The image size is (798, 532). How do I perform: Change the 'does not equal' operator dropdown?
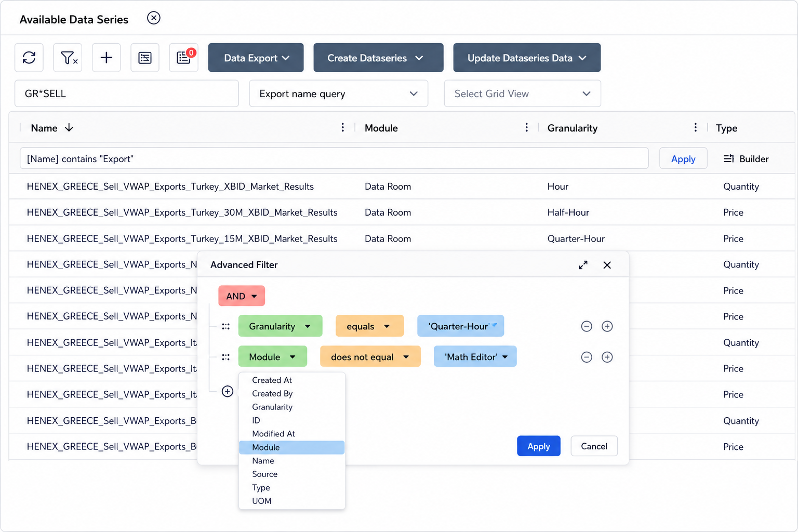click(370, 357)
